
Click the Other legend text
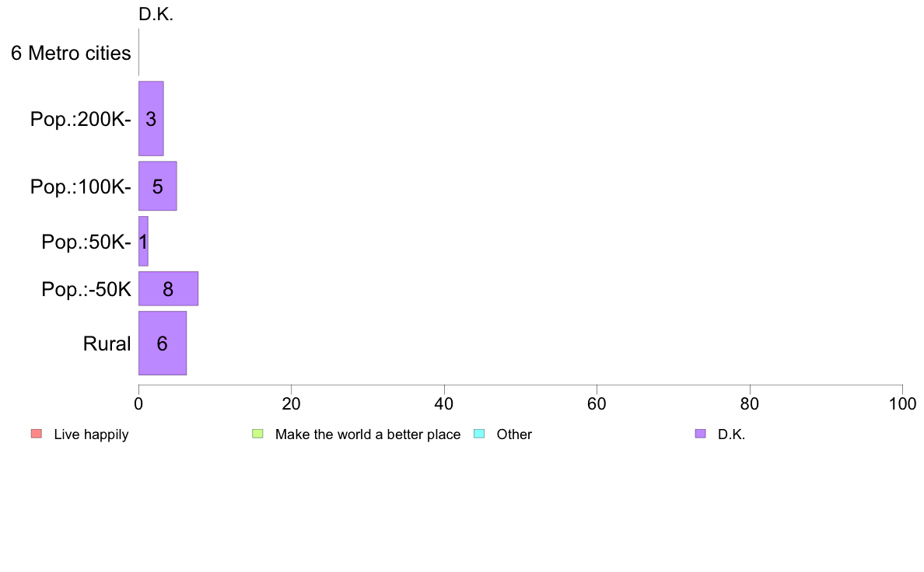coord(514,434)
